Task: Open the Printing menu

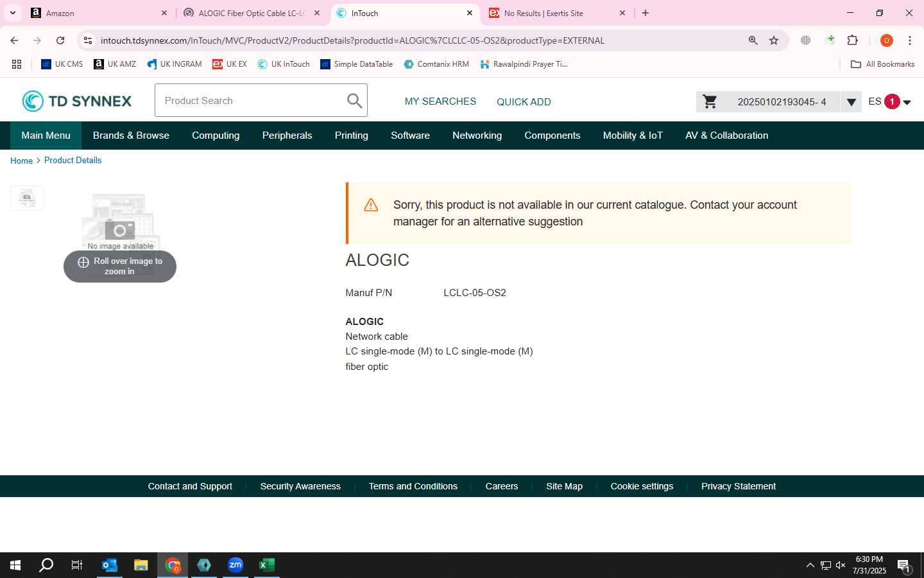Action: coord(351,136)
